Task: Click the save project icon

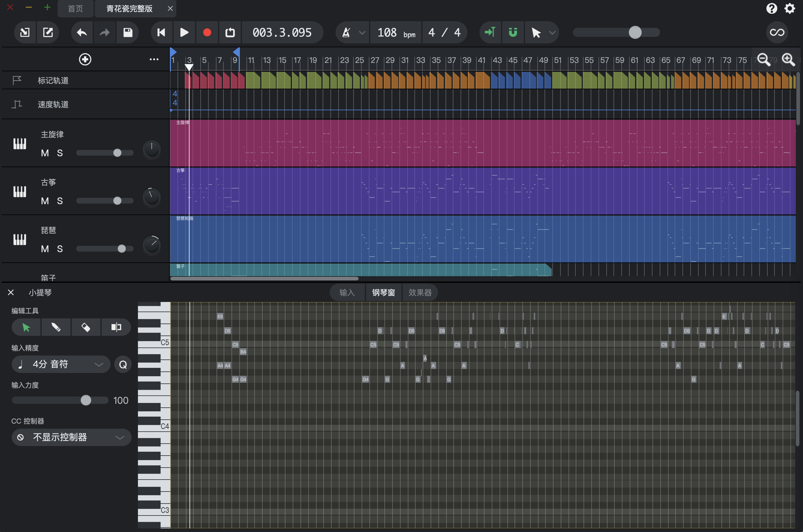Action: [x=128, y=33]
